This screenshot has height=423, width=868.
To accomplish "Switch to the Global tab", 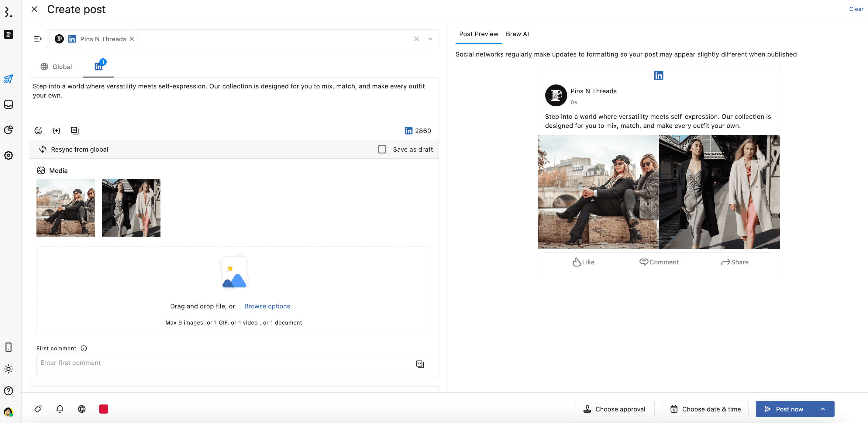I will coord(56,67).
